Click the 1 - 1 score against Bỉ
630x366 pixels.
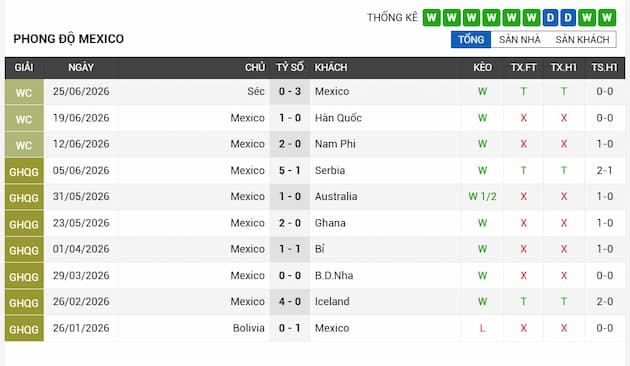(x=290, y=249)
